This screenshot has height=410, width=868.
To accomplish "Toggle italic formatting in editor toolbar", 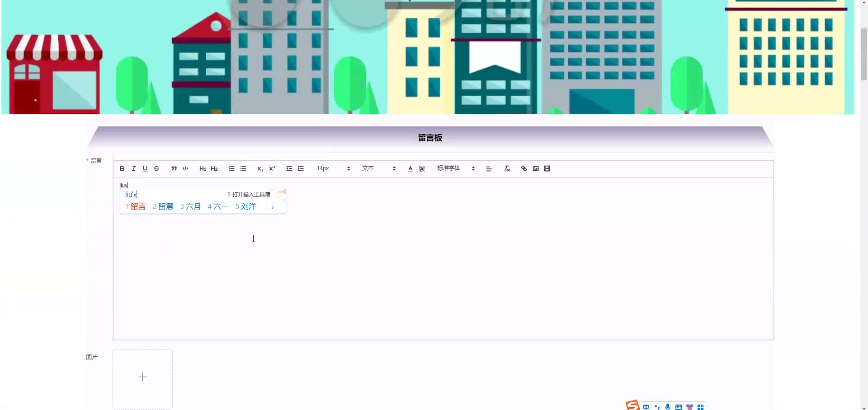I will tap(133, 168).
